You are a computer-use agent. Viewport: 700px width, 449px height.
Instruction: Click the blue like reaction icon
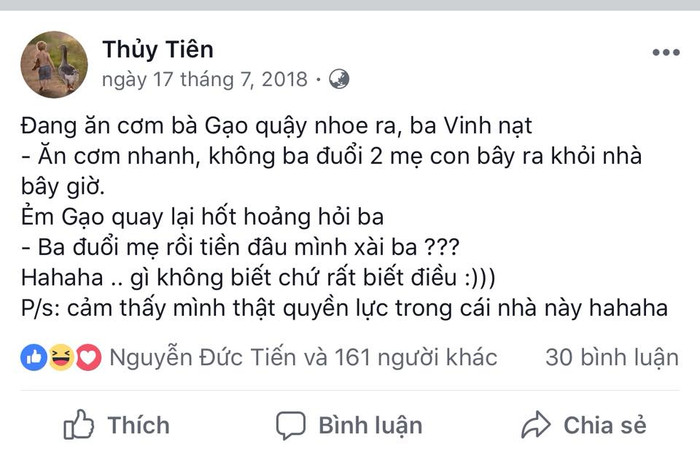pos(34,358)
